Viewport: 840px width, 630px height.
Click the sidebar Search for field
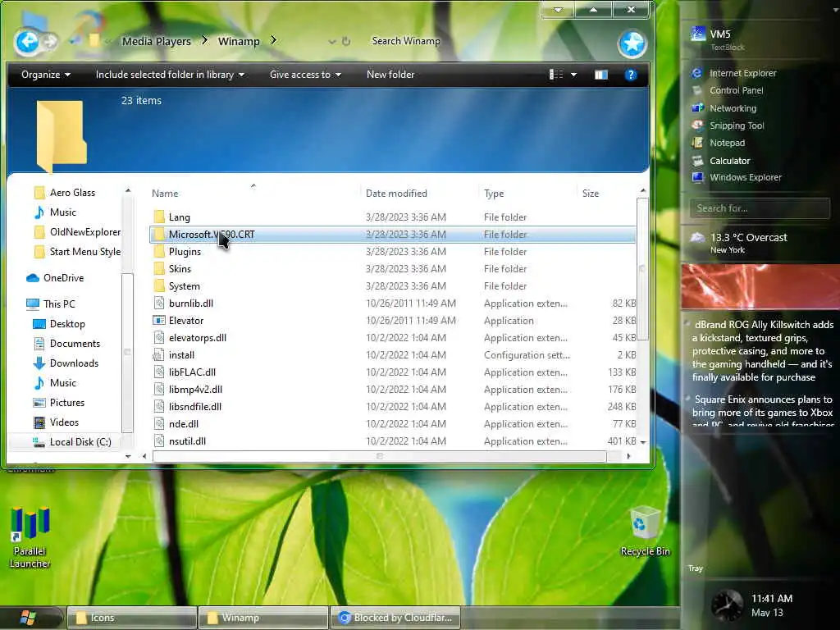[759, 208]
